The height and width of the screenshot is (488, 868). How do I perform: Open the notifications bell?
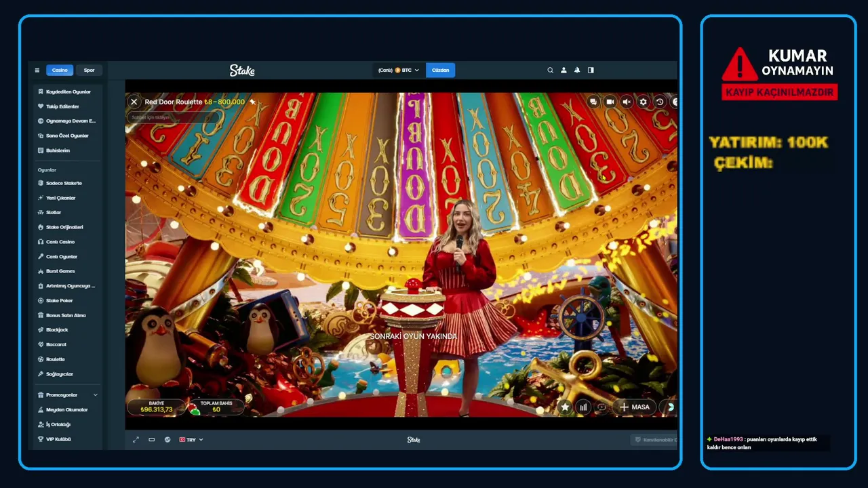click(x=577, y=70)
